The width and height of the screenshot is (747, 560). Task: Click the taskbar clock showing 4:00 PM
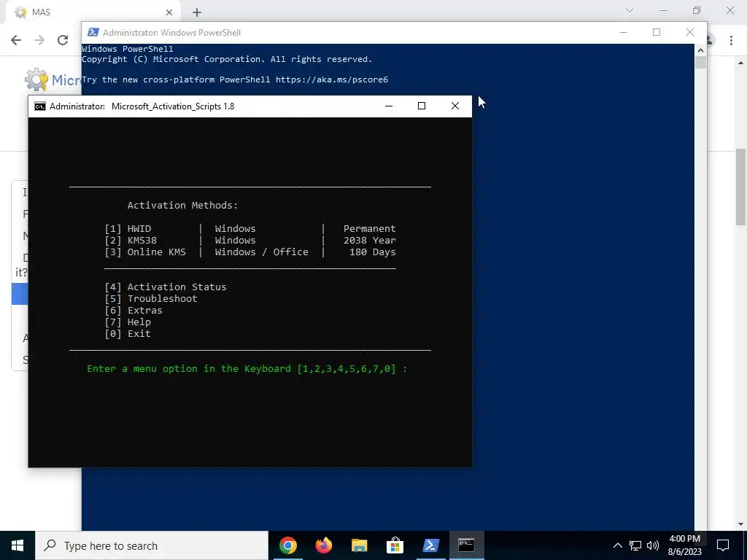point(684,545)
